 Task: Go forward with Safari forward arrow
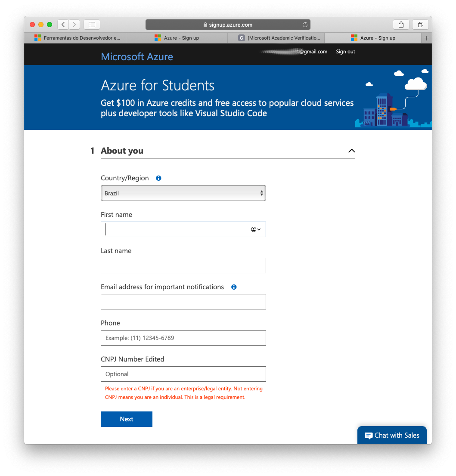pyautogui.click(x=74, y=25)
